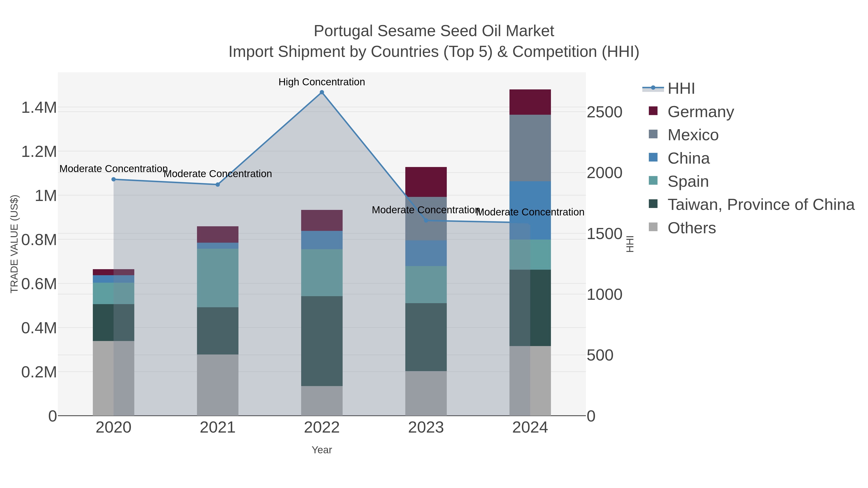Click the Others segment of 2023 bar
This screenshot has width=868, height=488.
point(426,393)
